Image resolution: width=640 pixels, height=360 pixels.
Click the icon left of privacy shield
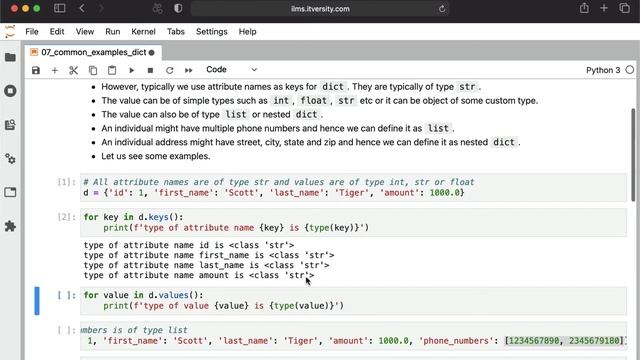click(158, 8)
